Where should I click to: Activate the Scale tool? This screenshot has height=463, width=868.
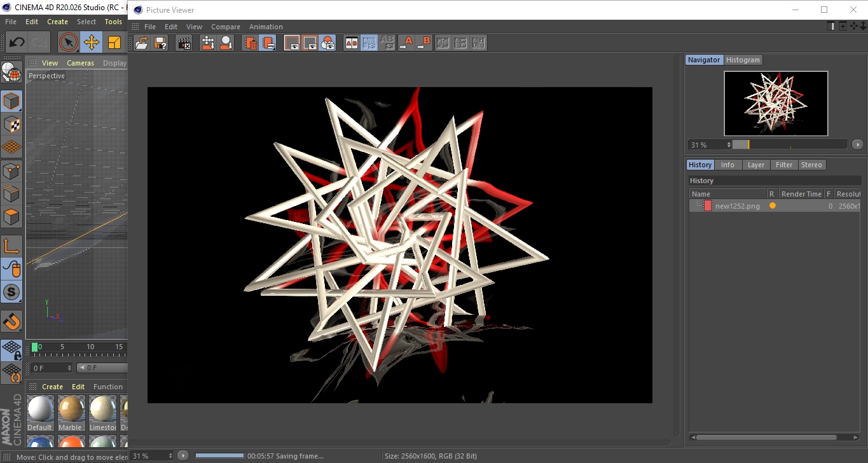pyautogui.click(x=114, y=43)
